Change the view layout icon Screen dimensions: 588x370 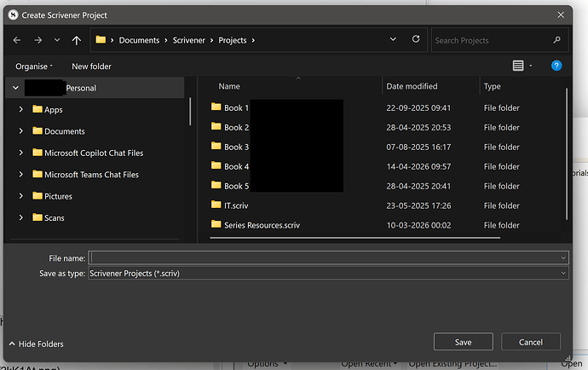tap(518, 66)
